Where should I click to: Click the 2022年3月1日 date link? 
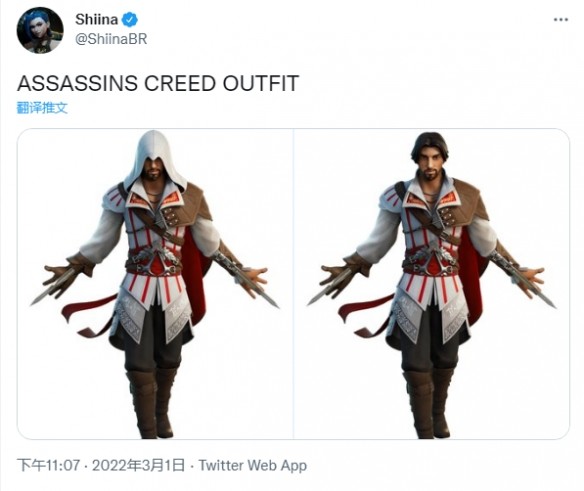click(138, 466)
